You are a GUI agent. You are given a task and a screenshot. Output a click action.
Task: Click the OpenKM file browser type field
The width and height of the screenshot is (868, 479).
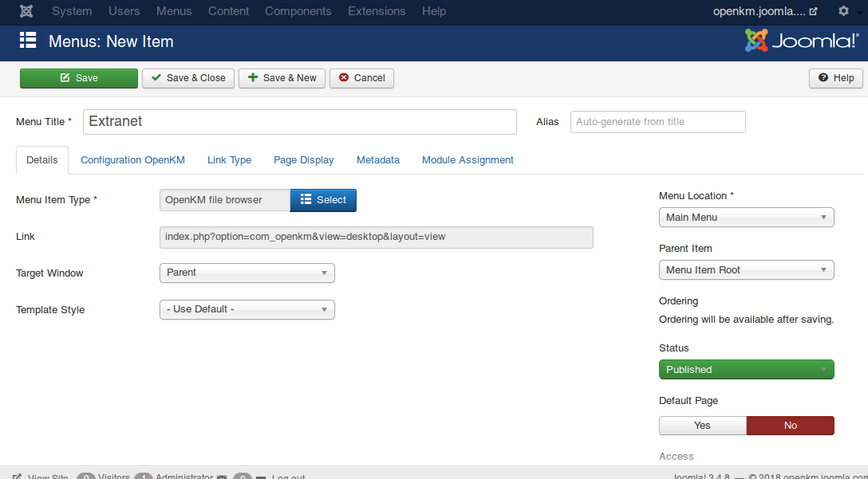(225, 200)
